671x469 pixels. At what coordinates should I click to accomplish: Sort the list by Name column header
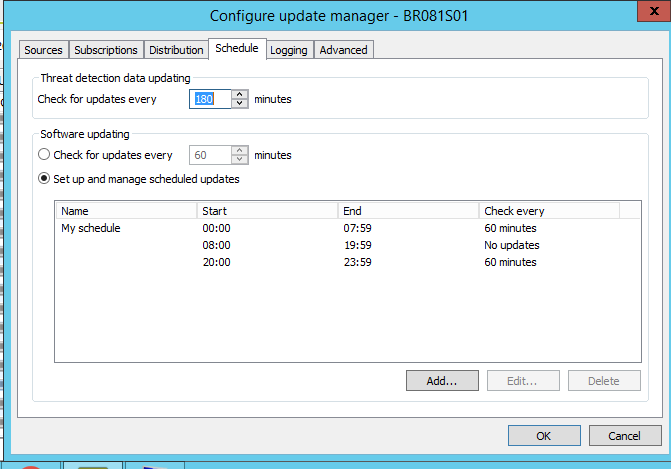pos(126,211)
